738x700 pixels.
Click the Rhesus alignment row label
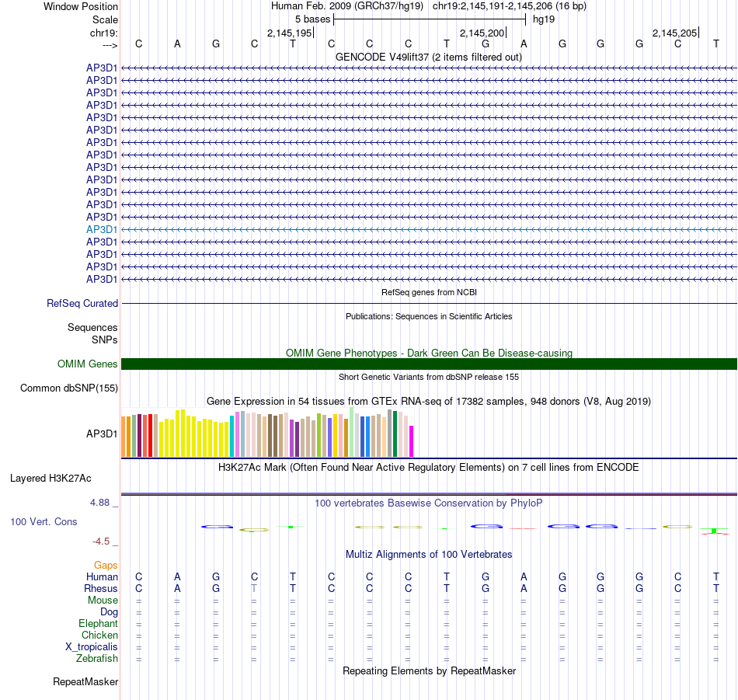pos(101,588)
